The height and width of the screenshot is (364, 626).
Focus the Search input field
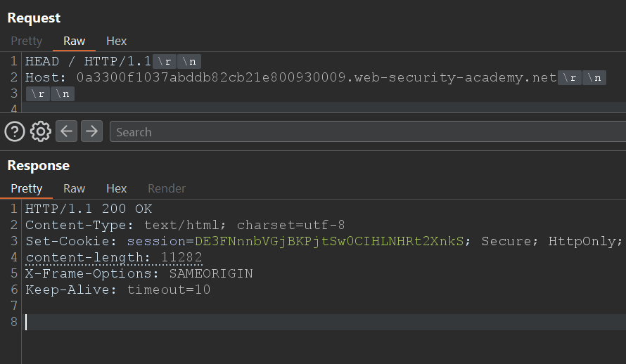click(366, 132)
